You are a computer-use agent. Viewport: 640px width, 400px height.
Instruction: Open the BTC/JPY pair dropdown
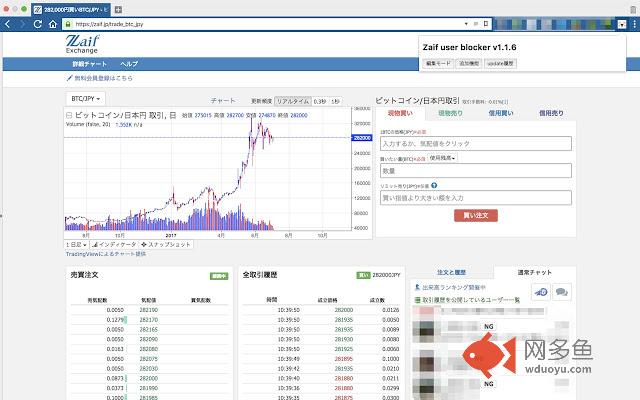click(x=85, y=99)
